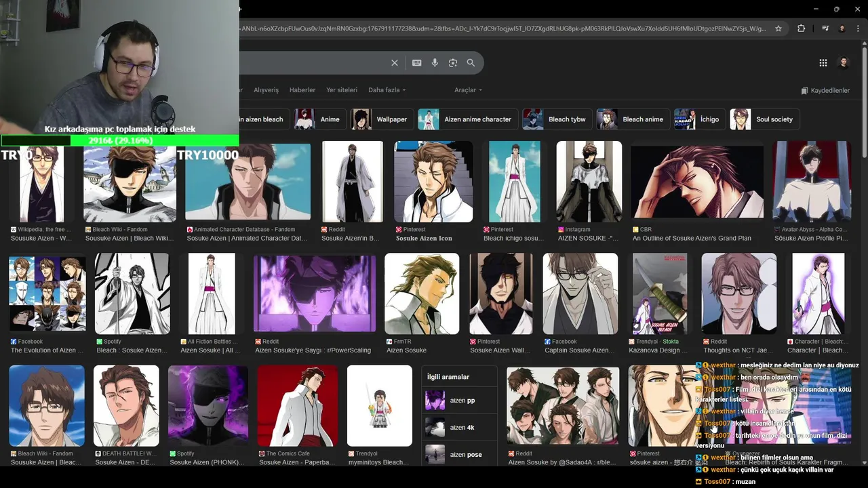Bookmark this page with the star icon
The width and height of the screenshot is (868, 488).
point(778,28)
